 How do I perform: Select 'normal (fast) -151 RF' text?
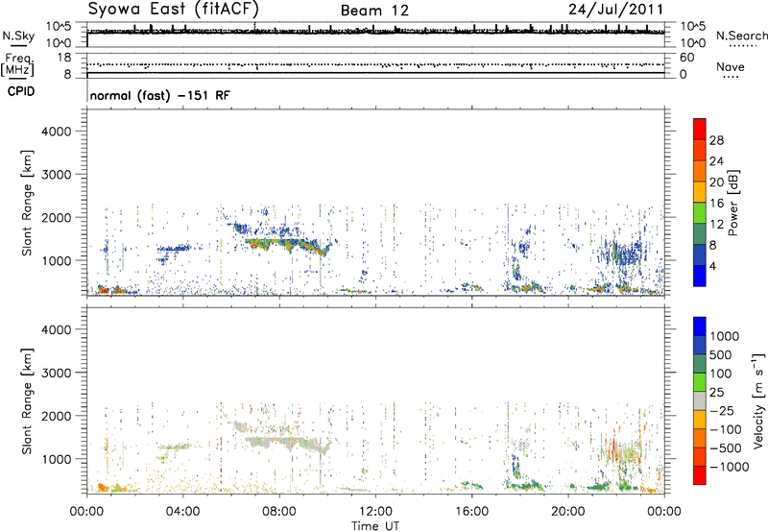click(x=159, y=95)
